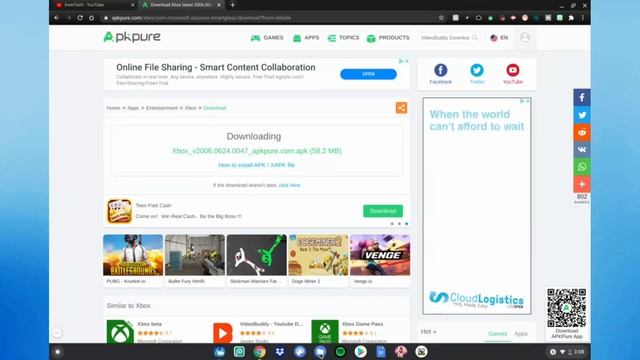Open Google Docs from the shelf

tap(380, 351)
